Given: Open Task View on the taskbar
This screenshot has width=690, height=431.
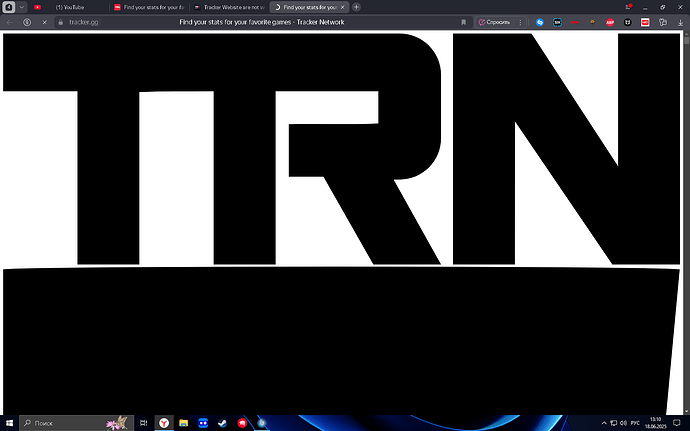Looking at the screenshot, I should coord(143,423).
